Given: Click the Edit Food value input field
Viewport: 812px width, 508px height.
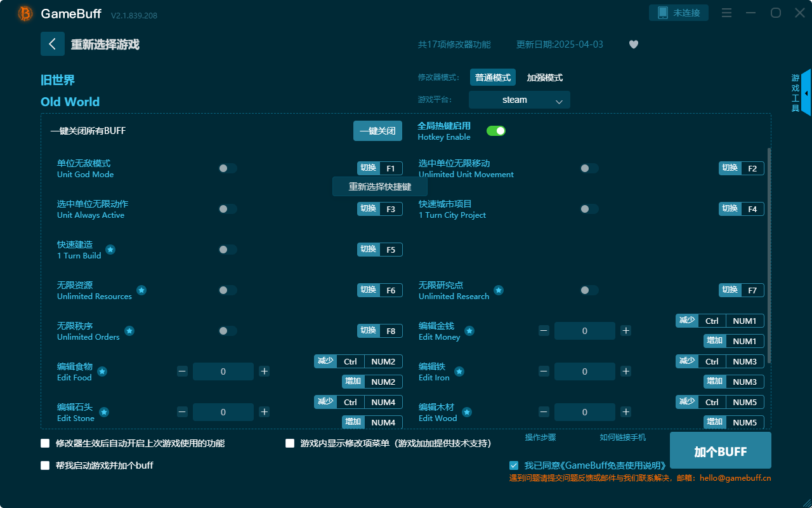Looking at the screenshot, I should point(223,371).
